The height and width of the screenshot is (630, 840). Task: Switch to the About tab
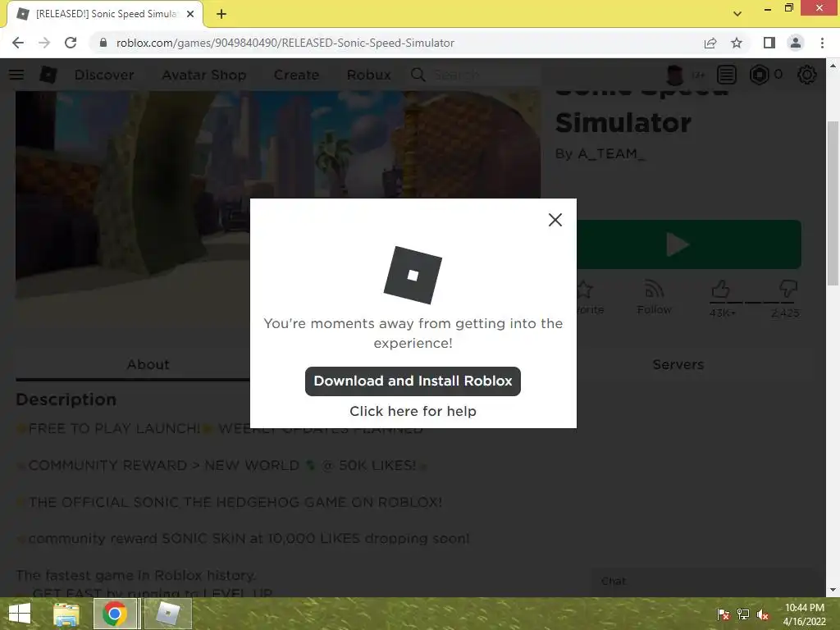(x=148, y=365)
